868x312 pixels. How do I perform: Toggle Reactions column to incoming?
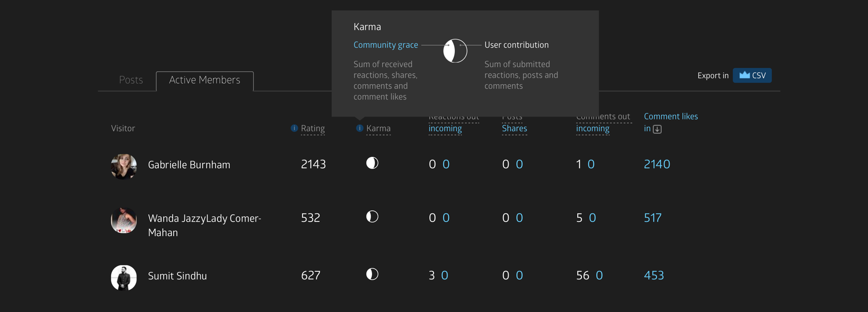point(445,128)
